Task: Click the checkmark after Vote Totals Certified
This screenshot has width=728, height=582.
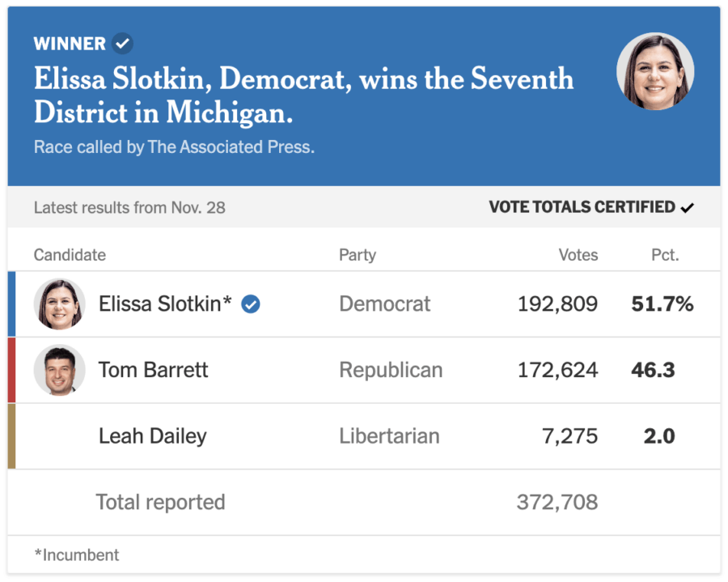Action: 688,208
